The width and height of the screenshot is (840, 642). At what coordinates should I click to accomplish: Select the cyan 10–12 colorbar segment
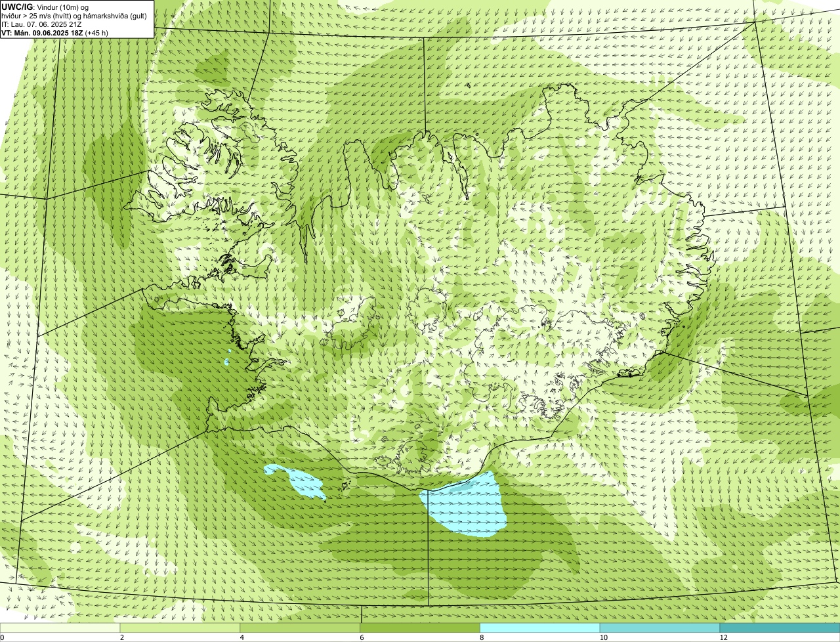660,628
